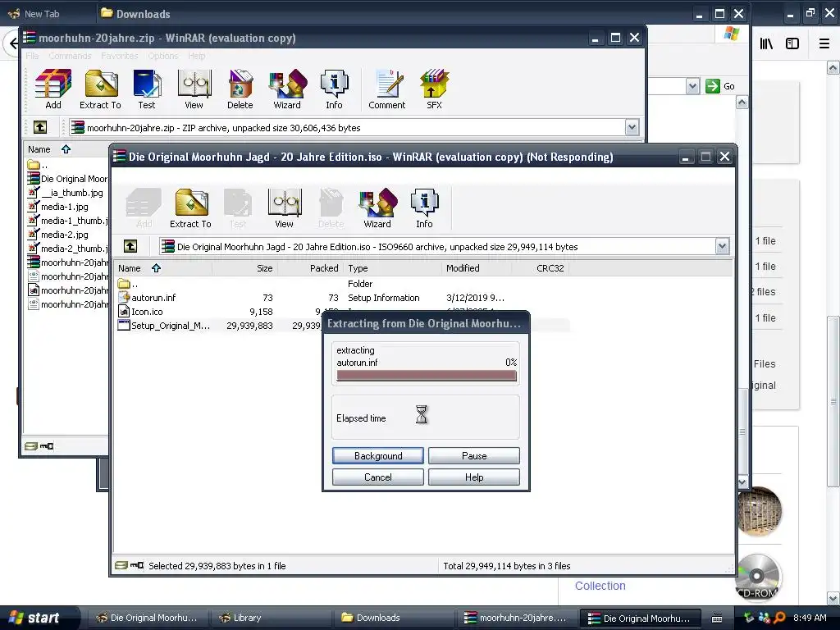Open Help menu in zip WinRAR window
Viewport: 840px width, 630px height.
coord(197,56)
